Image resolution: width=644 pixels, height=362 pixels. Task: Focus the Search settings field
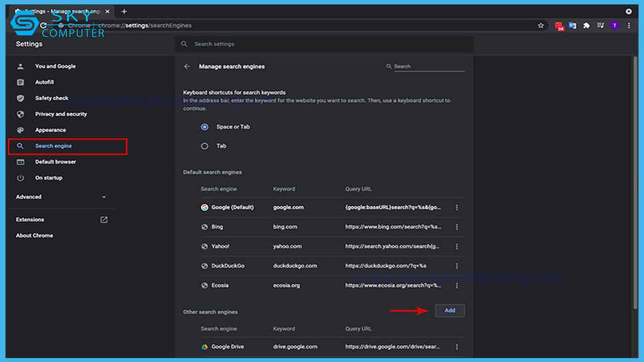[x=324, y=44]
